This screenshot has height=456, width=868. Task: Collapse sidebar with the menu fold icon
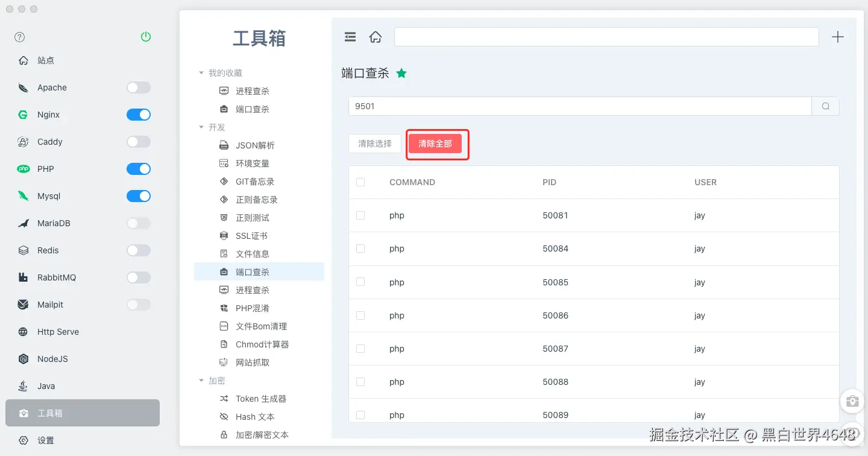tap(350, 37)
